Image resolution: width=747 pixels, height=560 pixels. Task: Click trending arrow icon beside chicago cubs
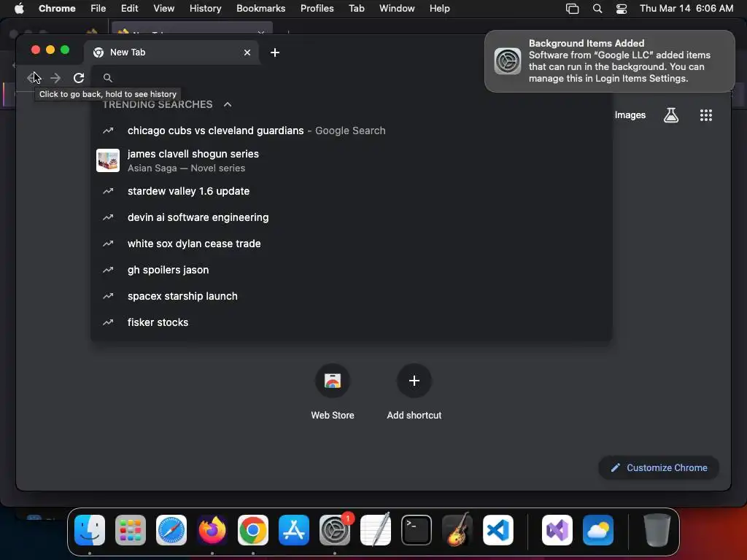click(x=108, y=131)
